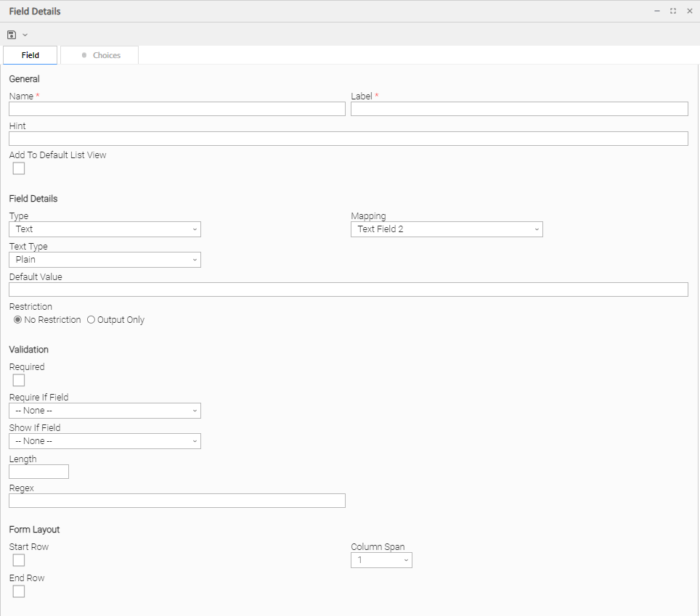The height and width of the screenshot is (616, 700).
Task: Toggle the End Row checkbox
Action: coord(19,591)
